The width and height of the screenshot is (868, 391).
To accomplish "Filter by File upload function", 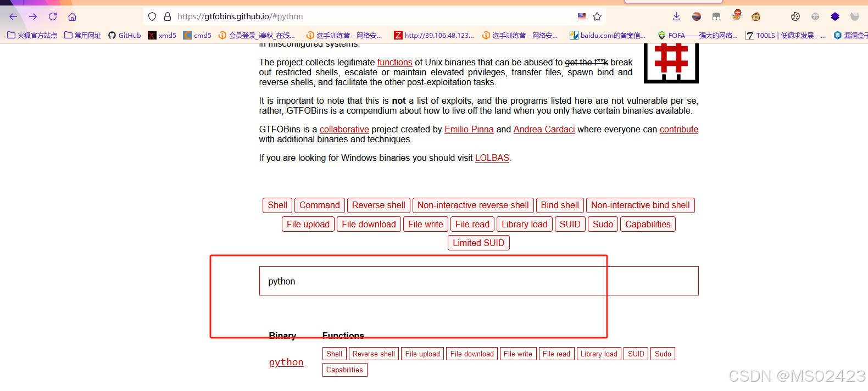I will point(308,224).
